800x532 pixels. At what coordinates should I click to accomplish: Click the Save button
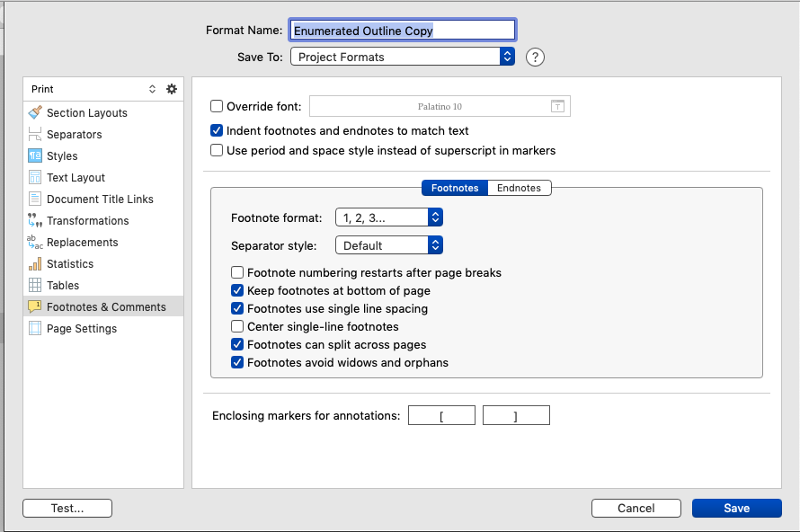[x=736, y=509]
